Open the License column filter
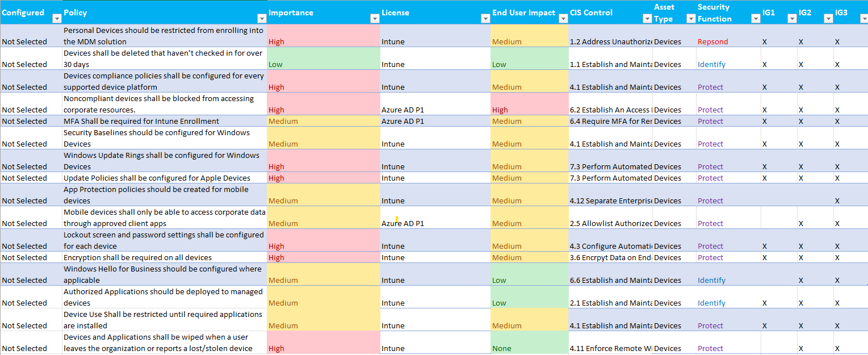This screenshot has height=355, width=868. (485, 18)
